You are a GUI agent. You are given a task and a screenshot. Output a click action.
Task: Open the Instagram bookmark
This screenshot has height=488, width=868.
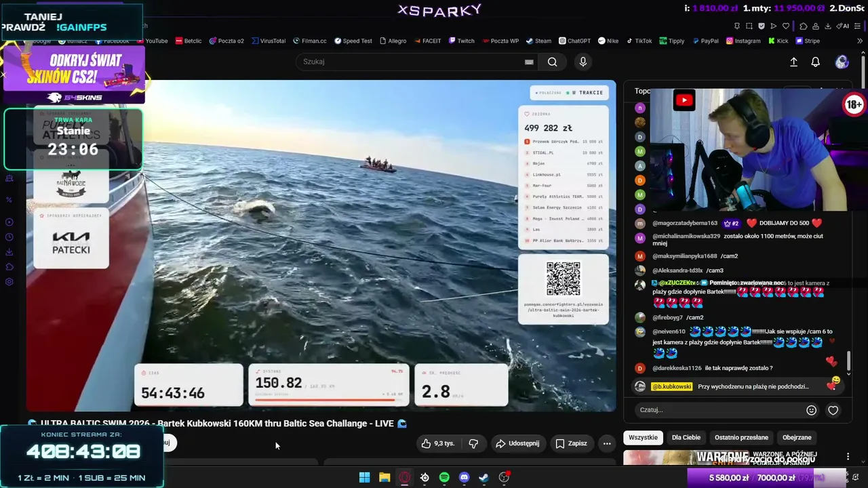tap(743, 41)
